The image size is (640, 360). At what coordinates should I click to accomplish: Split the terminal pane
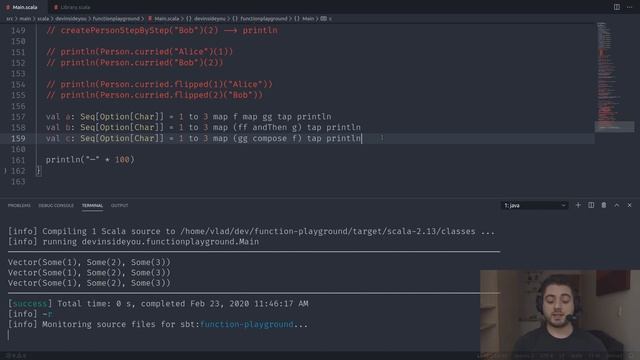[591, 205]
